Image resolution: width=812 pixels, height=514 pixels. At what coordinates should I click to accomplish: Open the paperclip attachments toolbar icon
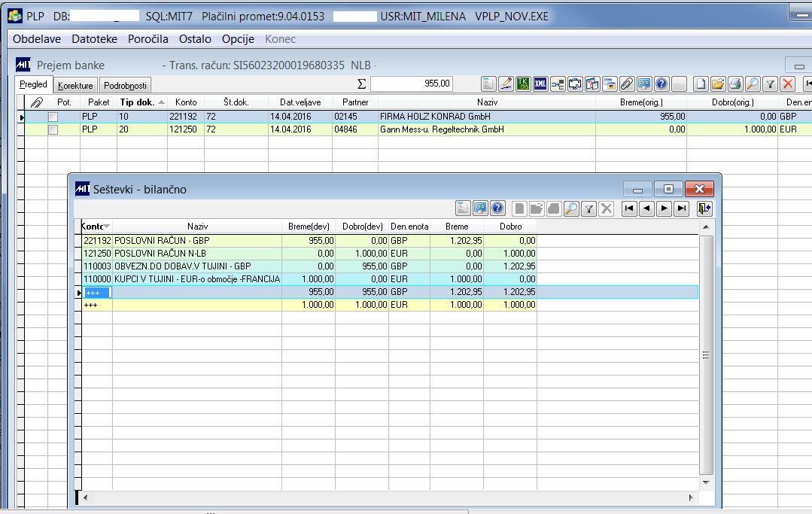(x=627, y=84)
